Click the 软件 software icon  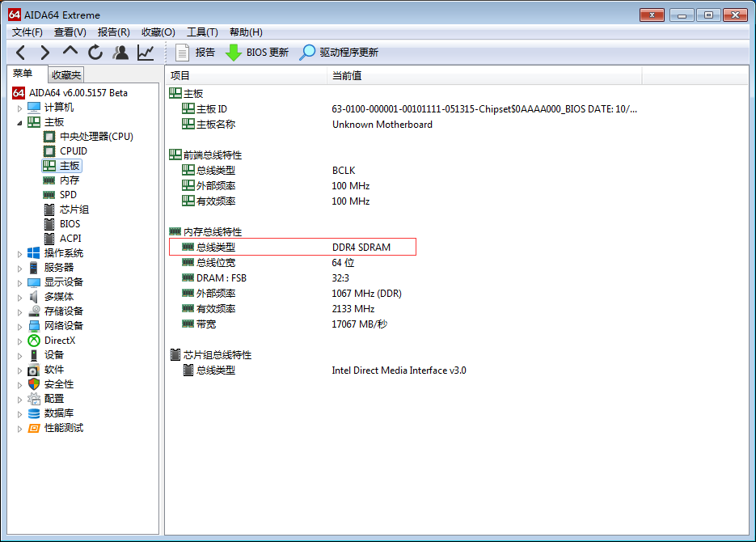[34, 370]
